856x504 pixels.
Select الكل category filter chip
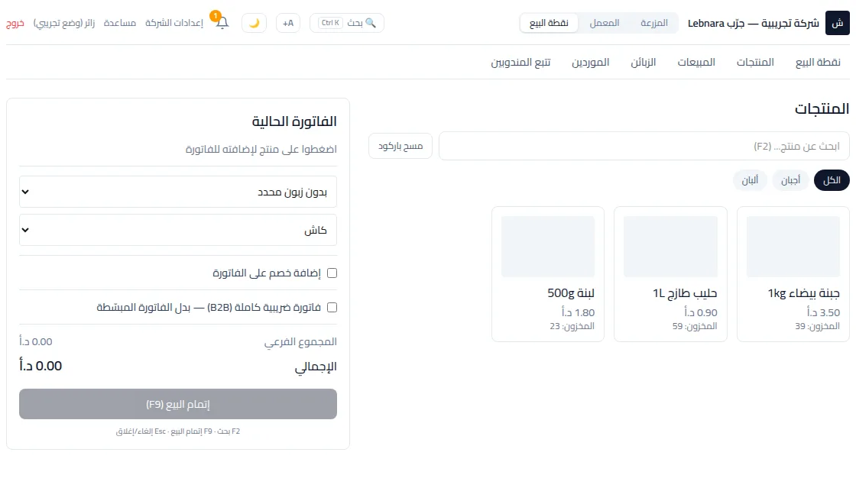pyautogui.click(x=832, y=180)
